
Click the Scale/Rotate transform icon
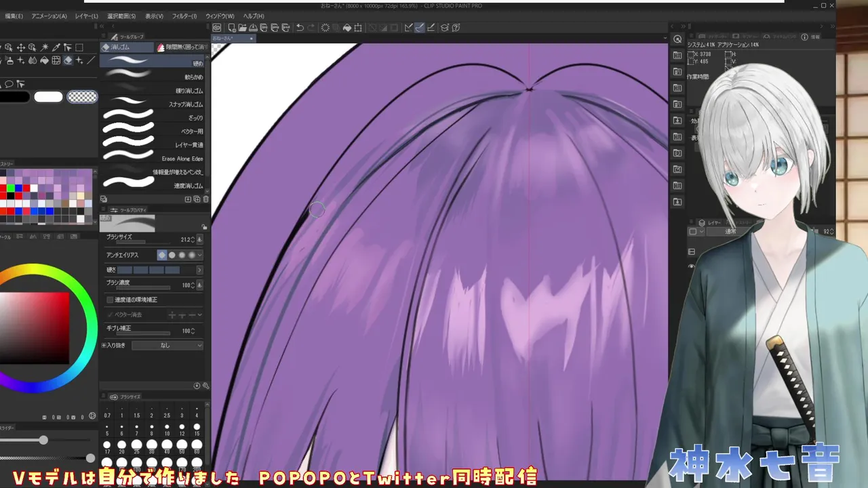coord(358,28)
